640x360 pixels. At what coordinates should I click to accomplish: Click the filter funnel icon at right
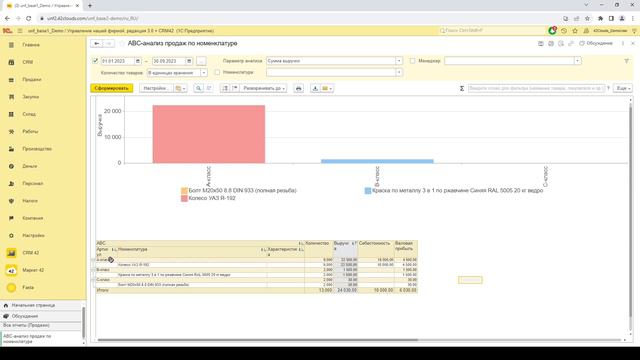627,61
